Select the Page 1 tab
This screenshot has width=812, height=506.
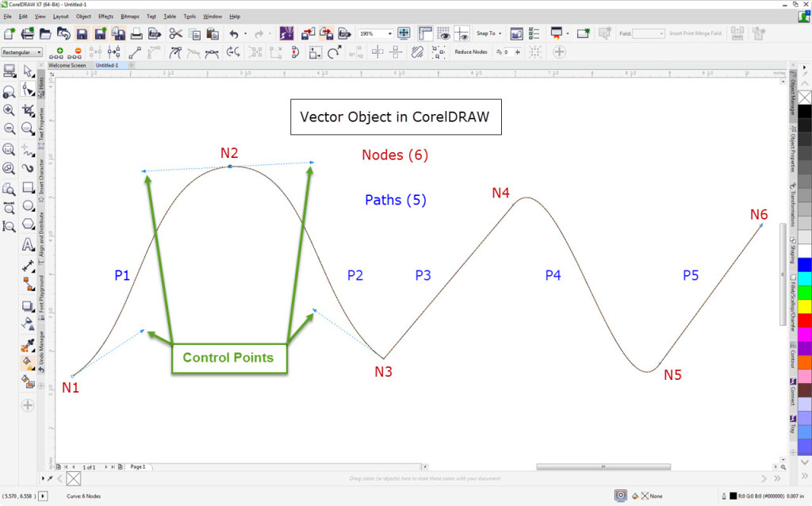tap(138, 466)
